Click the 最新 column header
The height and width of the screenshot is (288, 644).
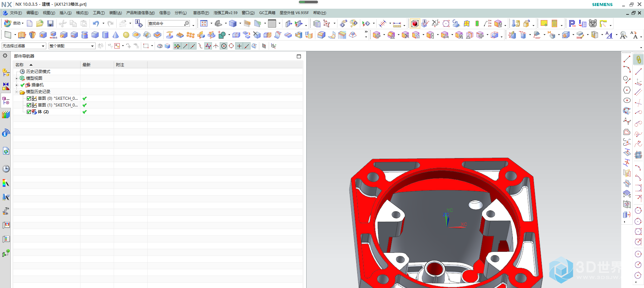[97, 65]
